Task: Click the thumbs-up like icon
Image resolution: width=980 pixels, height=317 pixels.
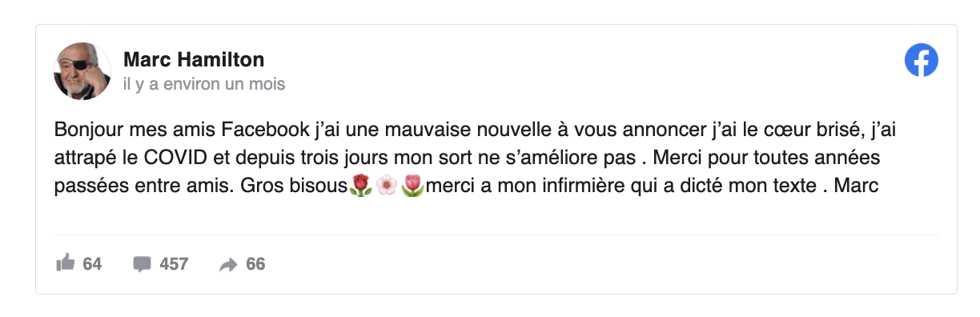Action: click(x=65, y=263)
